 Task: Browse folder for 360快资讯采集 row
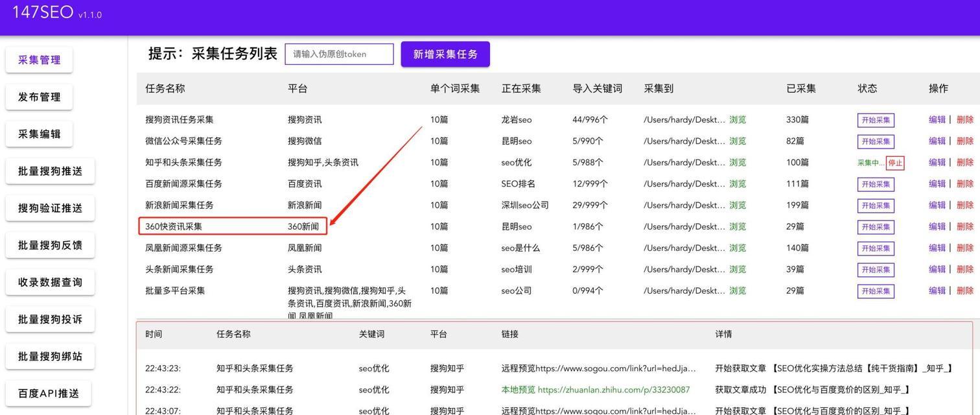(738, 226)
